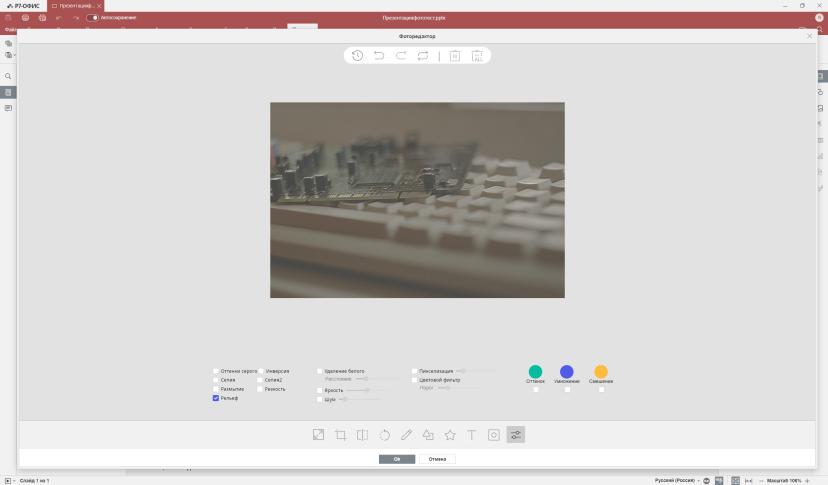Enable the Пикселизация checkbox

[x=415, y=371]
